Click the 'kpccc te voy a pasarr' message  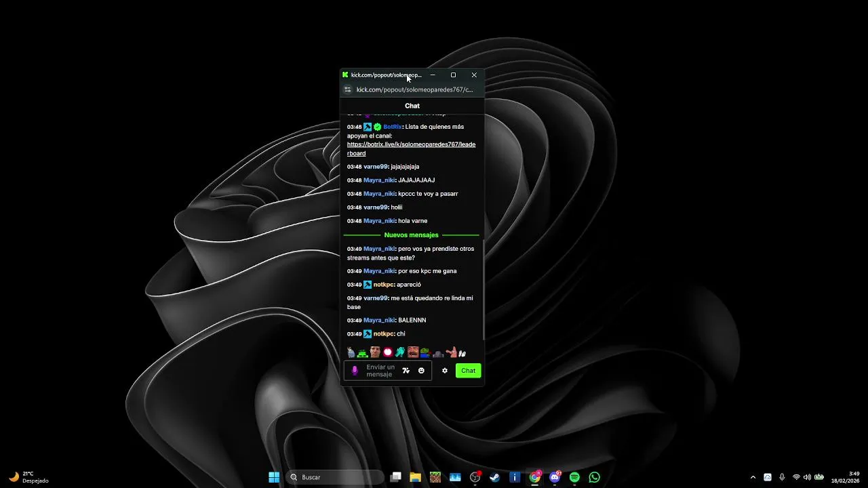click(428, 194)
